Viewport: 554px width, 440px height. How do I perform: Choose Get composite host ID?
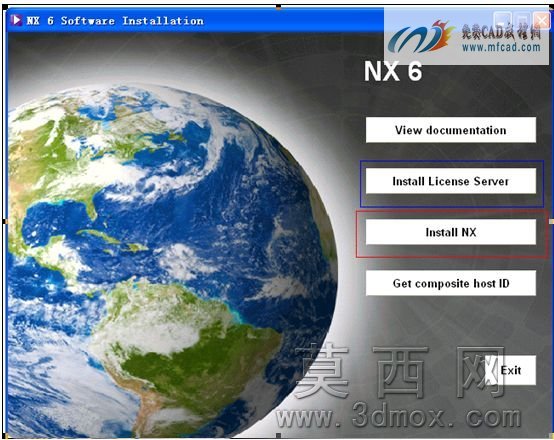click(450, 283)
